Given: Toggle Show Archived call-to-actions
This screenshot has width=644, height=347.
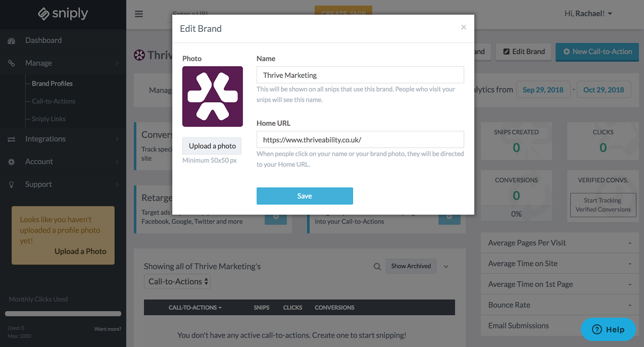Looking at the screenshot, I should coord(411,266).
